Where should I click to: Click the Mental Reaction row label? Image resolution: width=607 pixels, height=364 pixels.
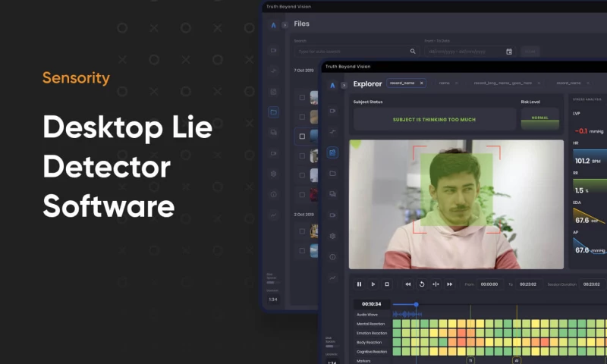pos(370,324)
